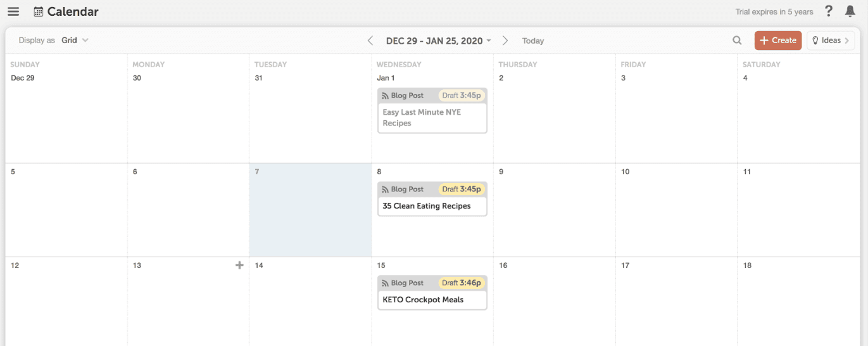Click the Trial expires in 5 years text
The width and height of the screenshot is (868, 346).
coord(774,12)
